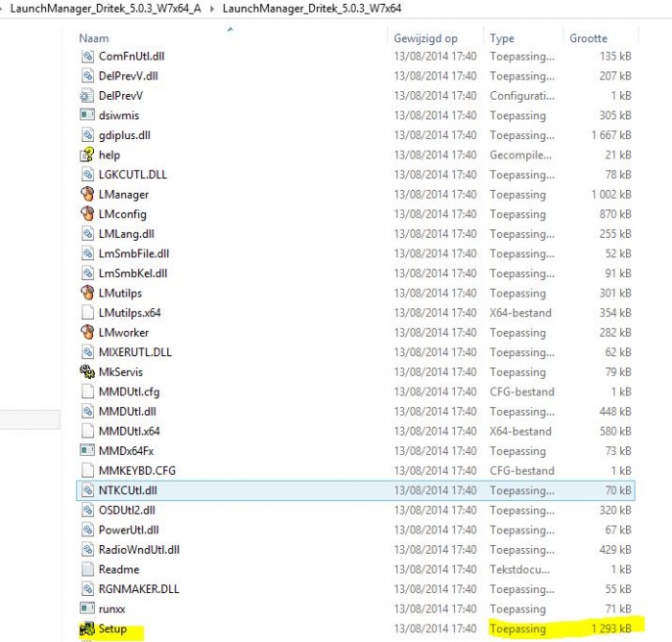Click the Setup installer icon
672x642 pixels.
tap(87, 629)
